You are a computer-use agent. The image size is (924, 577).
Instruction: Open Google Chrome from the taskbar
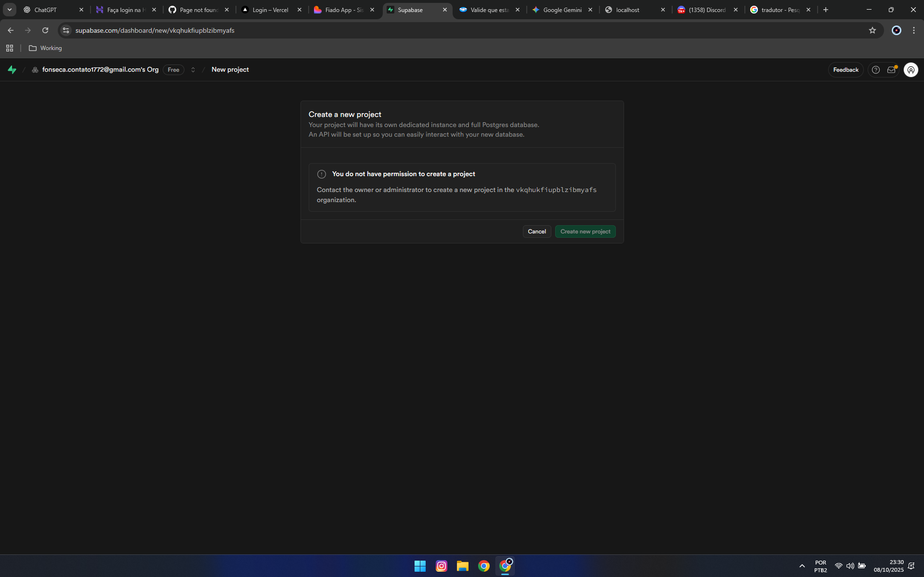[484, 566]
